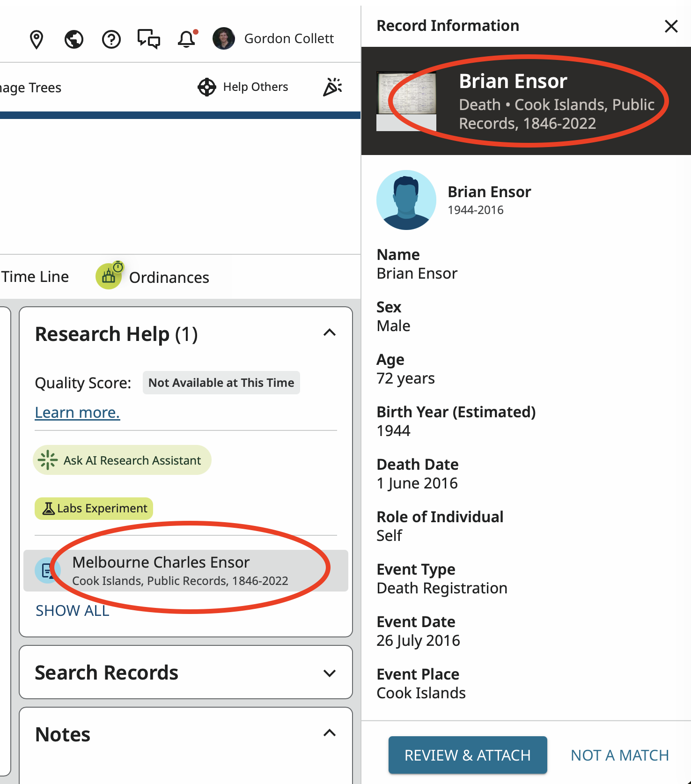Click the globe language icon
This screenshot has width=691, height=784.
click(x=74, y=39)
